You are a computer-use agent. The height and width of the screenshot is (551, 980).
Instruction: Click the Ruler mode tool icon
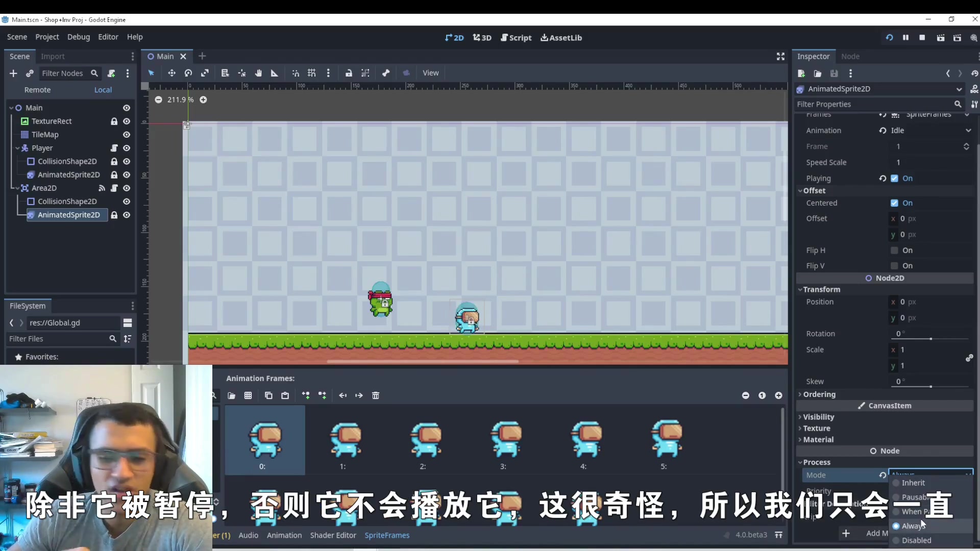coord(275,73)
